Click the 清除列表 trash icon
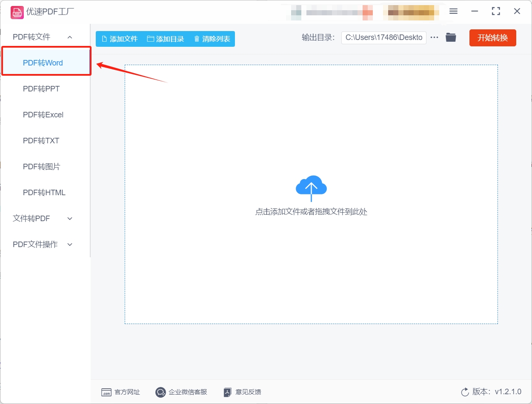Image resolution: width=532 pixels, height=404 pixels. click(x=196, y=38)
